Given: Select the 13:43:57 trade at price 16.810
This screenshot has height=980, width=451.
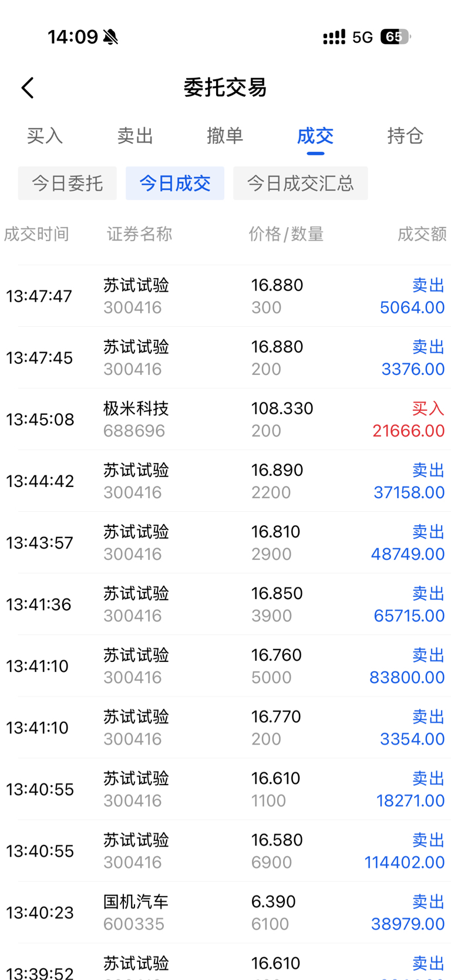Looking at the screenshot, I should coord(225,542).
